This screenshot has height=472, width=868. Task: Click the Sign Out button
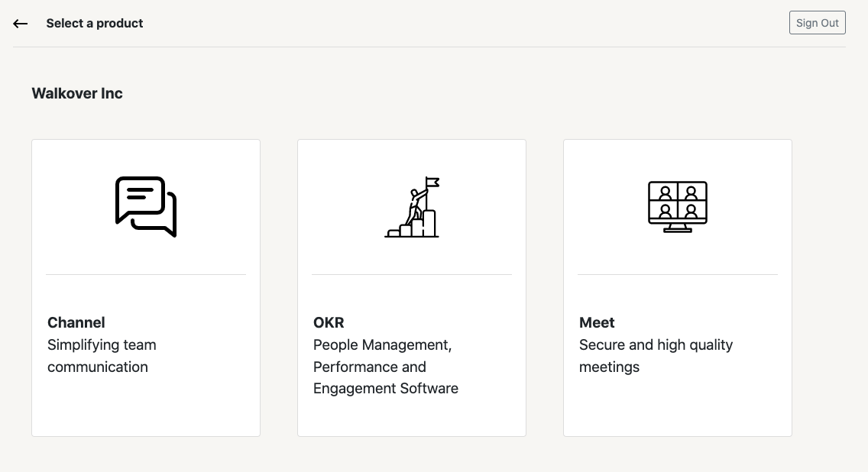pos(817,23)
